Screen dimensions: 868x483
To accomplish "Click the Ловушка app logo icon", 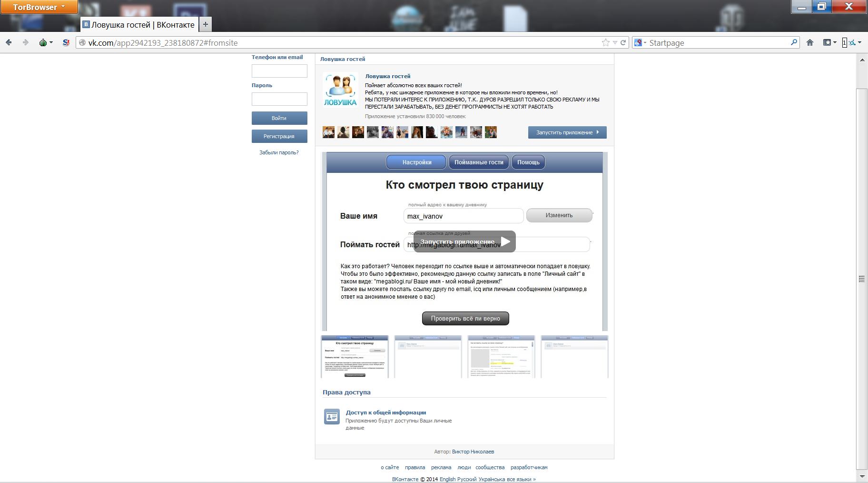I will tap(340, 90).
